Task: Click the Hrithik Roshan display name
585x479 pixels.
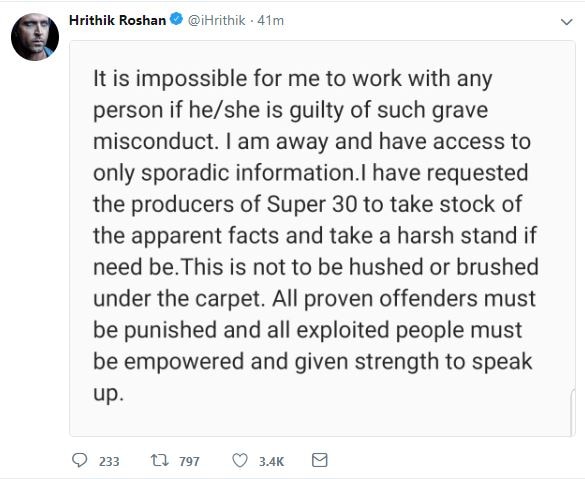Action: pyautogui.click(x=118, y=20)
